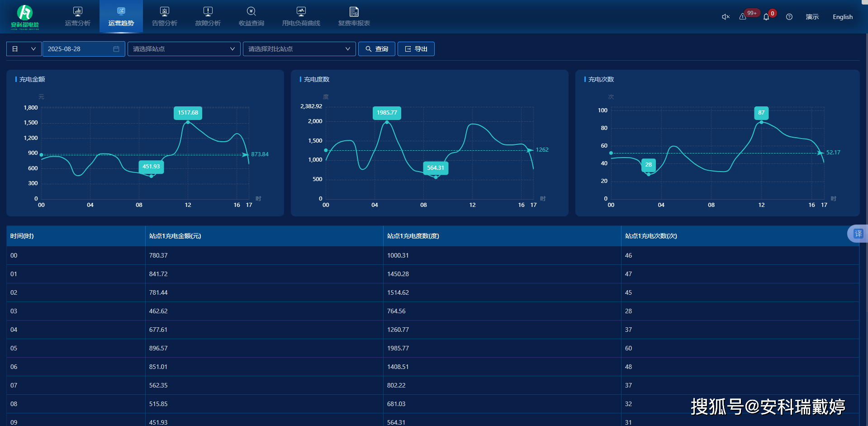Expand the 请选择站点 station dropdown

point(184,49)
